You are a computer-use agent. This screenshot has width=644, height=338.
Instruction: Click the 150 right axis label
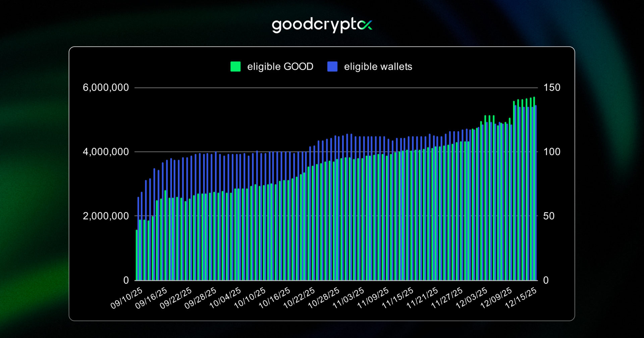pyautogui.click(x=552, y=87)
